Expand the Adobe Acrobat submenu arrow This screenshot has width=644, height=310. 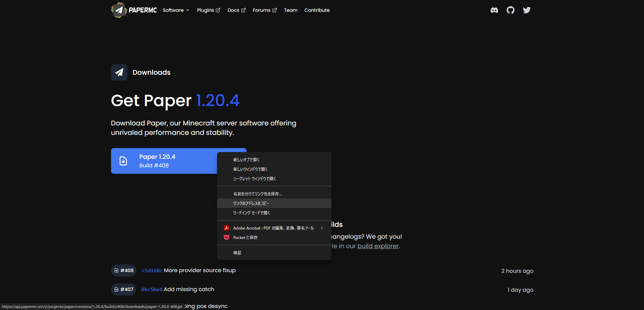click(322, 228)
